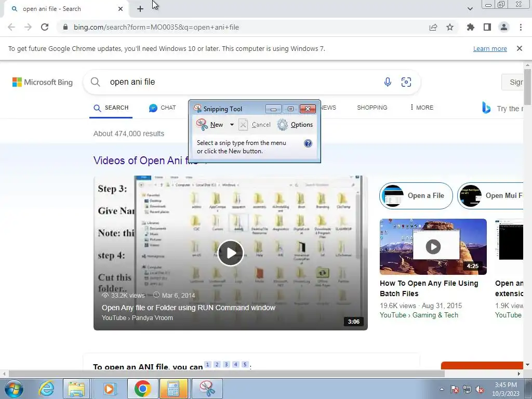This screenshot has height=399, width=532.
Task: Click the horizontal scrollbar right arrow
Action: (x=519, y=374)
